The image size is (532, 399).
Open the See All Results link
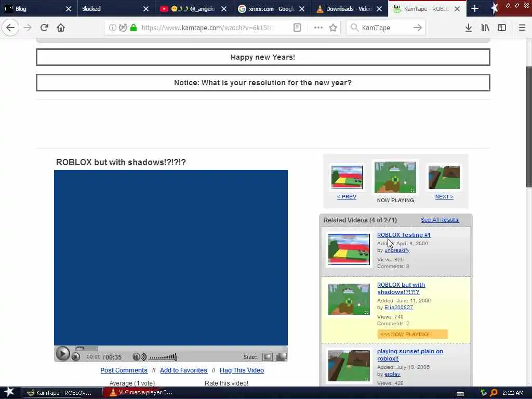pos(440,220)
